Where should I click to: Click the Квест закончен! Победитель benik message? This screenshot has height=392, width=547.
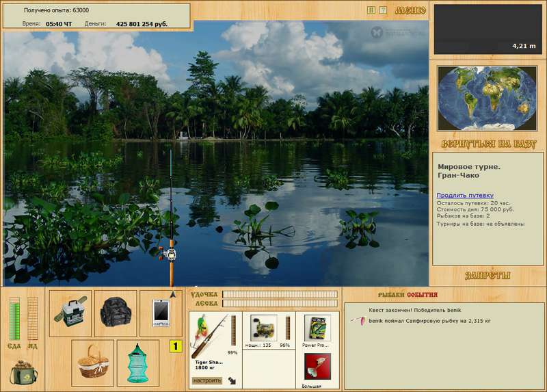[415, 310]
